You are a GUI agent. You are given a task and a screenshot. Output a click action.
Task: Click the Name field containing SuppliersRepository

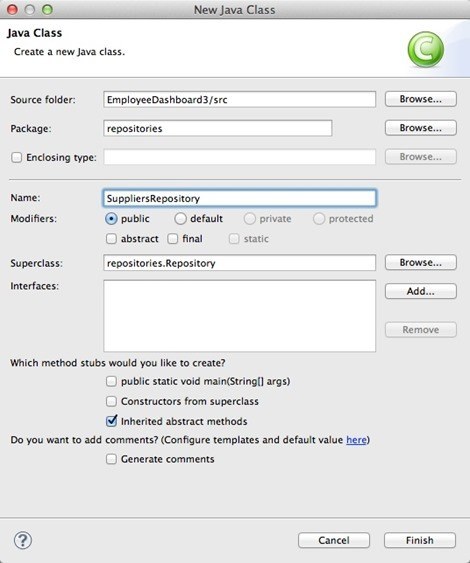(x=239, y=198)
